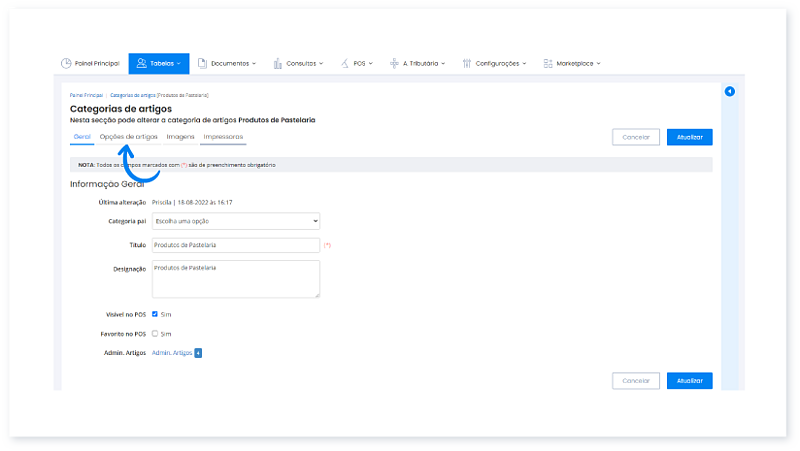The image size is (800, 451).
Task: Open the Categoria pai dropdown
Action: (236, 220)
